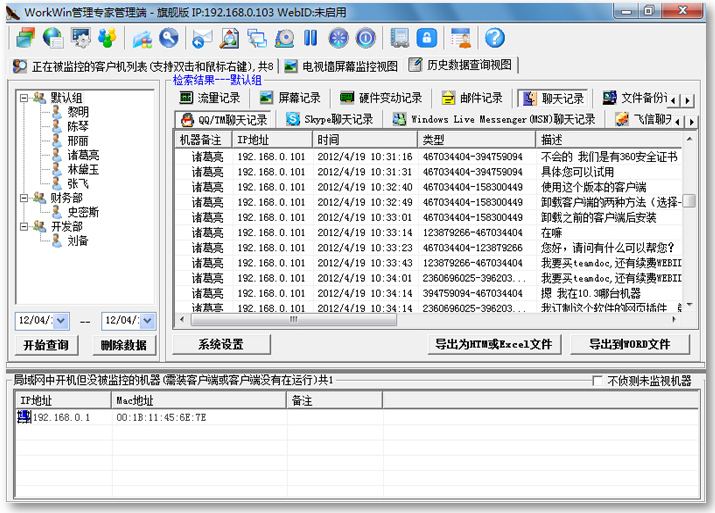Click the 开始查询 button
This screenshot has height=513, width=715.
coord(46,345)
